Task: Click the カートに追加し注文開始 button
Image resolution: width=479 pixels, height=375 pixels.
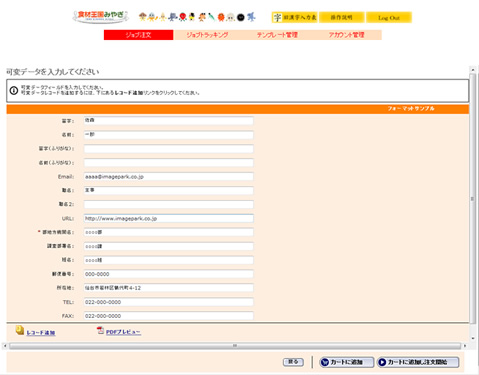Action: tap(418, 362)
